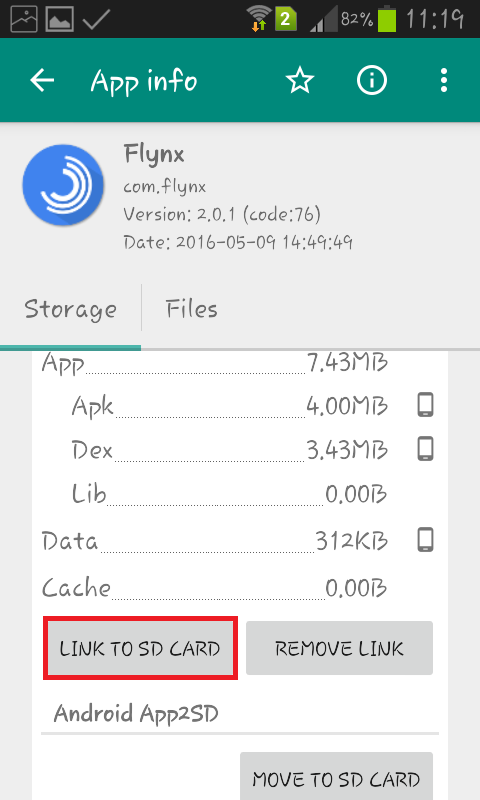The width and height of the screenshot is (480, 800).
Task: Open the three-dot overflow menu
Action: 444,81
